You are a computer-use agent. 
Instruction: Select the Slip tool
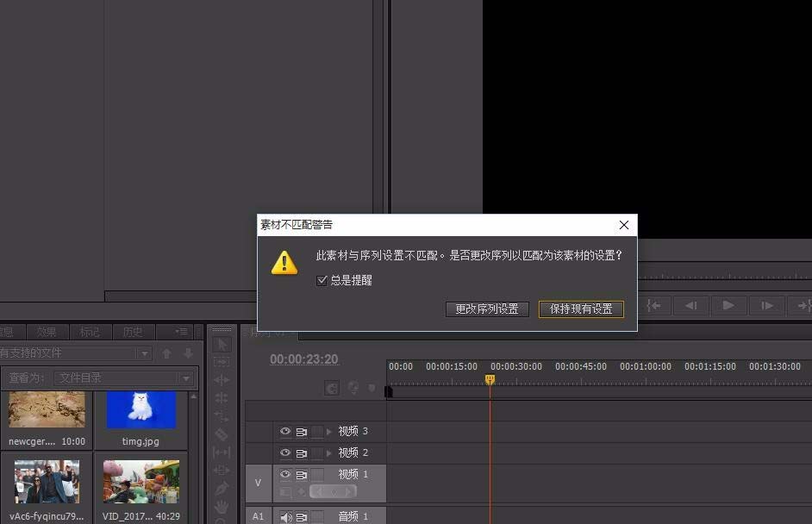point(222,452)
